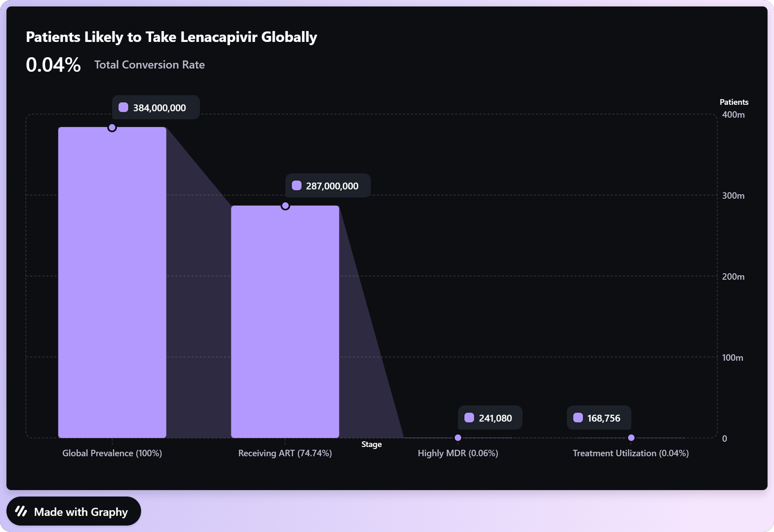The height and width of the screenshot is (532, 774).
Task: Click the Highly MDR data point
Action: coord(458,438)
